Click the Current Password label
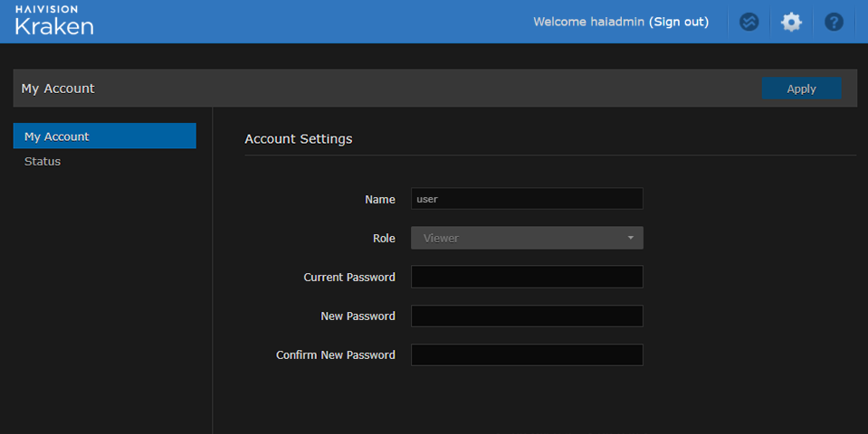This screenshot has width=868, height=434. tap(348, 278)
